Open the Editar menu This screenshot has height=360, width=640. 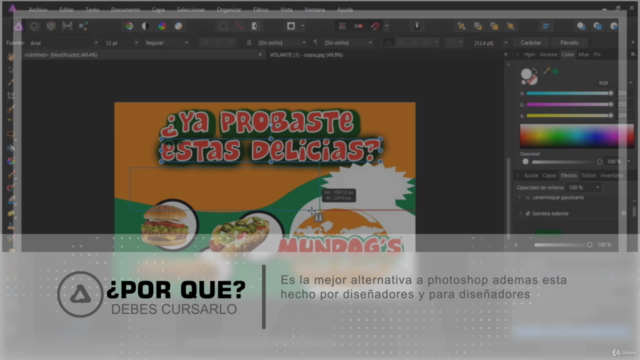coord(66,9)
